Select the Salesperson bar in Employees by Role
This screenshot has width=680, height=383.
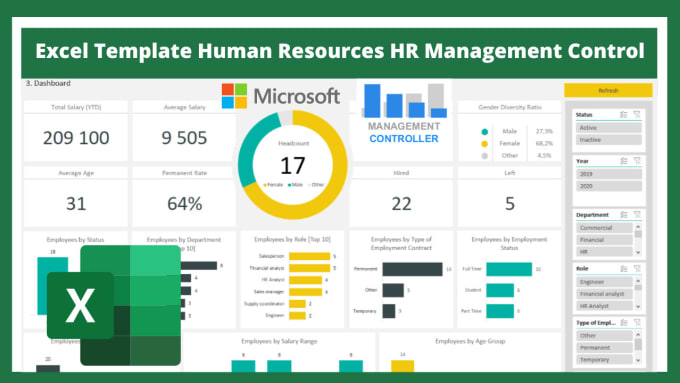pyautogui.click(x=310, y=256)
